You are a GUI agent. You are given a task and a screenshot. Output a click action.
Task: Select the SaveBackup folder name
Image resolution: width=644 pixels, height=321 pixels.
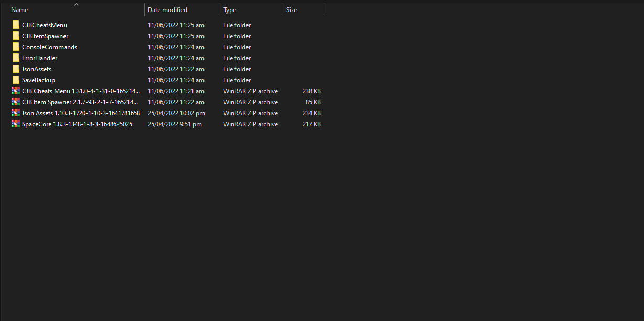click(38, 80)
